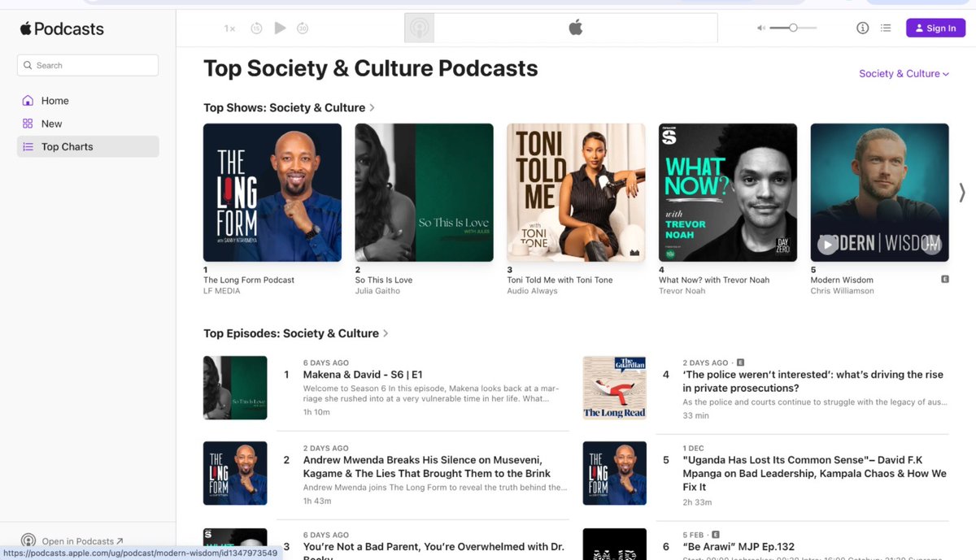Skip back 15 seconds
976x560 pixels.
pyautogui.click(x=256, y=28)
